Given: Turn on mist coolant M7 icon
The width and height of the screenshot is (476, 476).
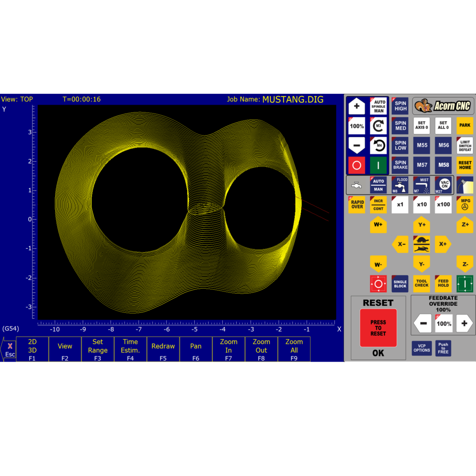Looking at the screenshot, I should 422,185.
